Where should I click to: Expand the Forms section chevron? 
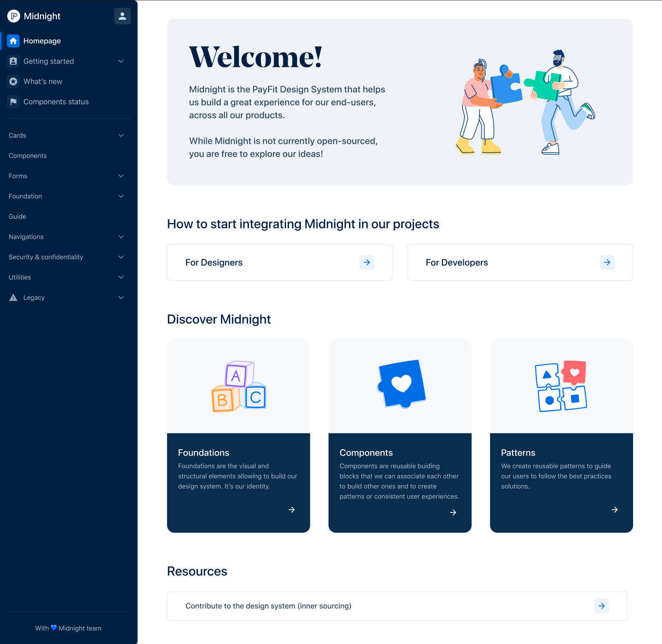[121, 176]
